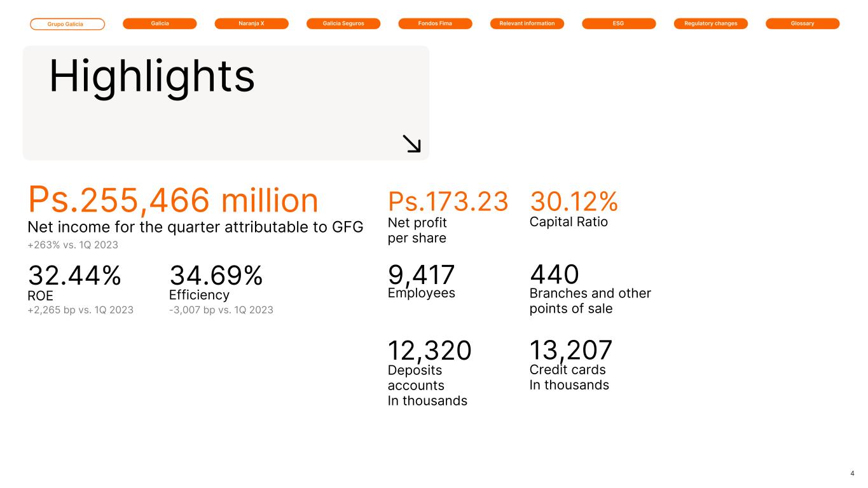This screenshot has width=868, height=488.
Task: Switch to the Galicia tab
Action: (x=160, y=24)
